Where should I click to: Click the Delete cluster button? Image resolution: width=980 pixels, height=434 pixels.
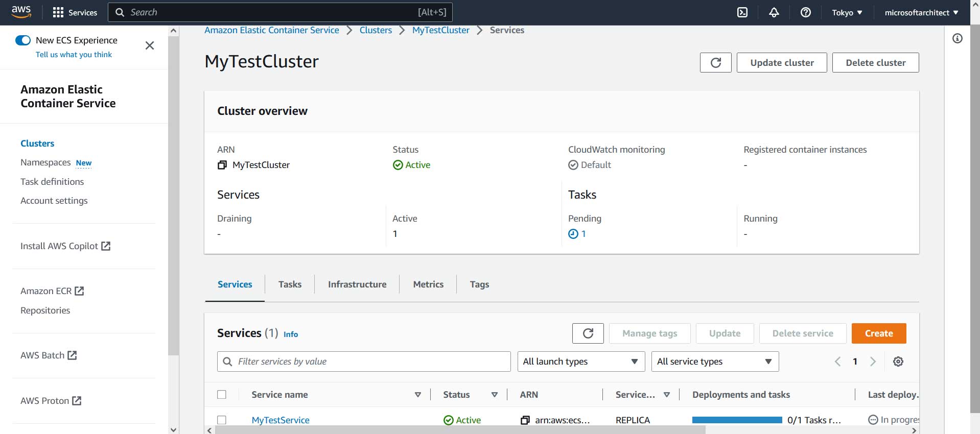click(x=876, y=62)
